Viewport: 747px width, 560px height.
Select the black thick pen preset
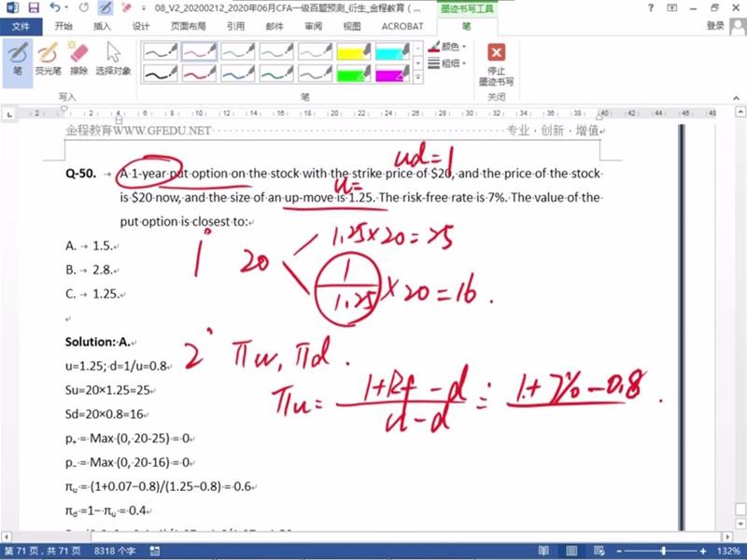(x=160, y=74)
